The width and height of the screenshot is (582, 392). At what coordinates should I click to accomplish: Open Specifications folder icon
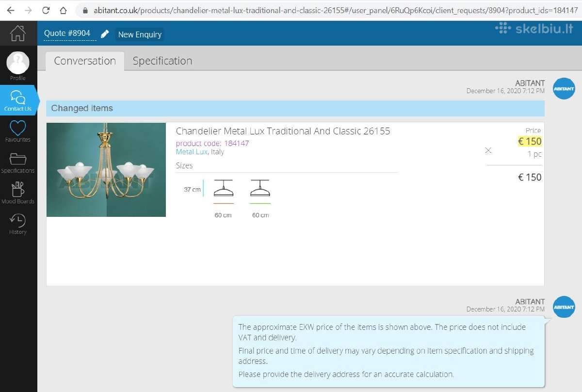pos(18,160)
